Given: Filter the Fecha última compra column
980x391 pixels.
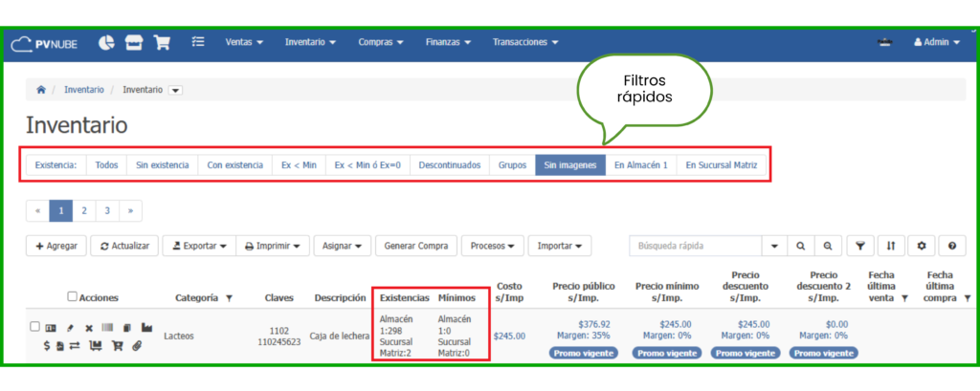Looking at the screenshot, I should coord(967,298).
